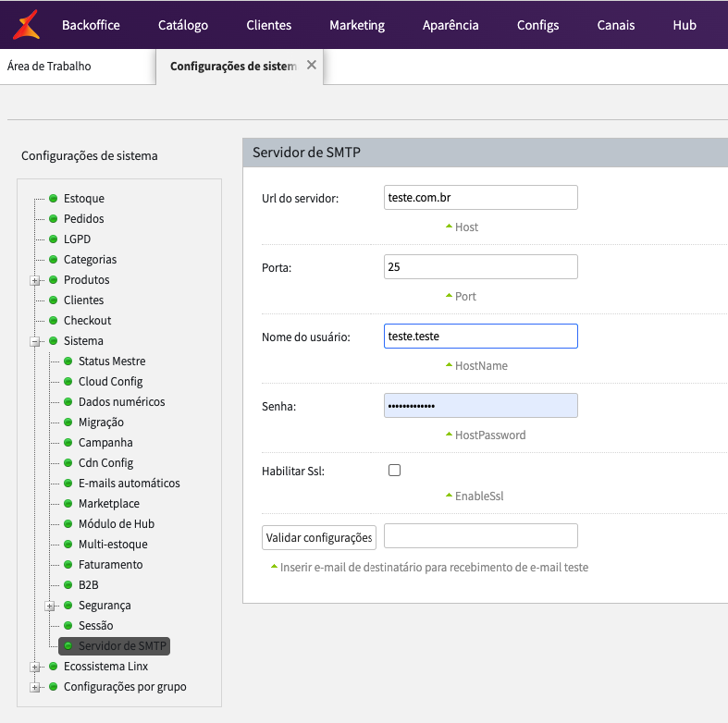Select the Sistema tree item
The image size is (728, 723).
click(x=83, y=341)
